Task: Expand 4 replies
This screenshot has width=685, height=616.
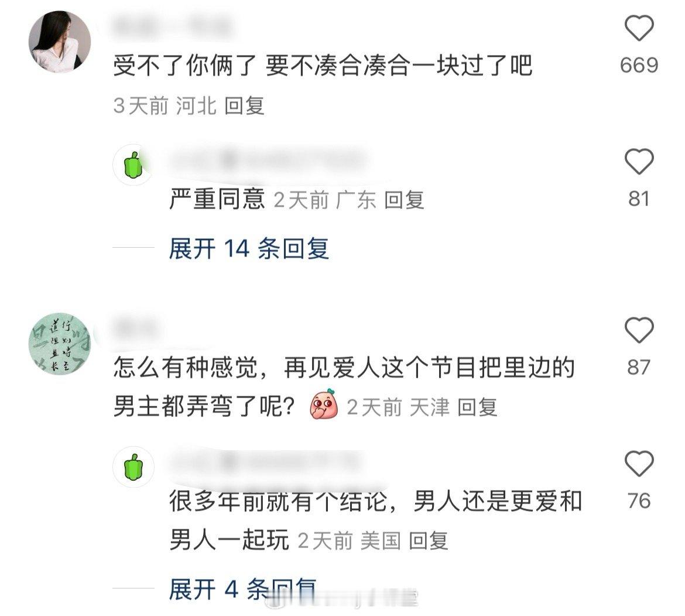Action: (x=243, y=588)
